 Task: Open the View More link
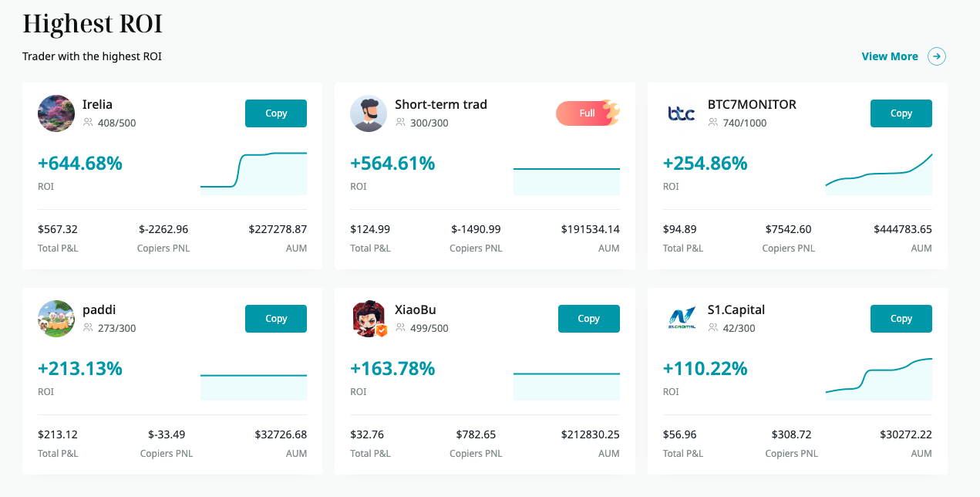click(x=888, y=56)
